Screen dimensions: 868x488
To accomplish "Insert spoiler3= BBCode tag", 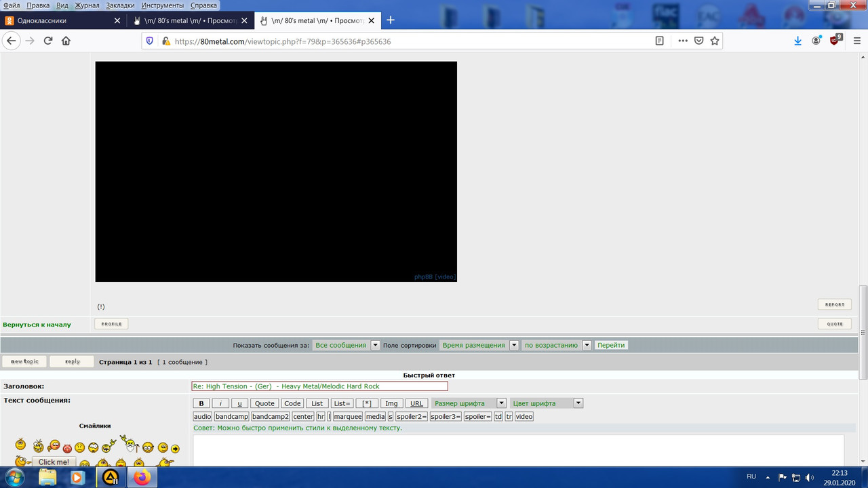I will 446,416.
